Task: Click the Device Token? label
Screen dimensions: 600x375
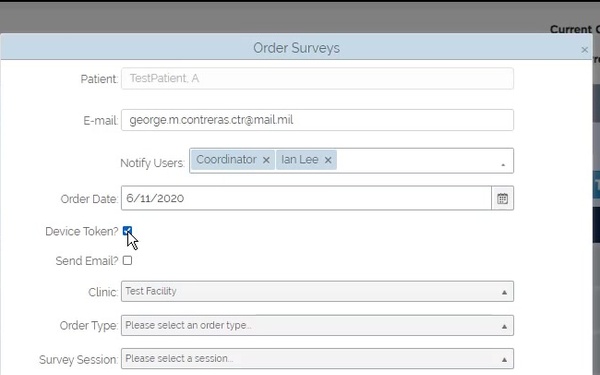Action: 82,232
